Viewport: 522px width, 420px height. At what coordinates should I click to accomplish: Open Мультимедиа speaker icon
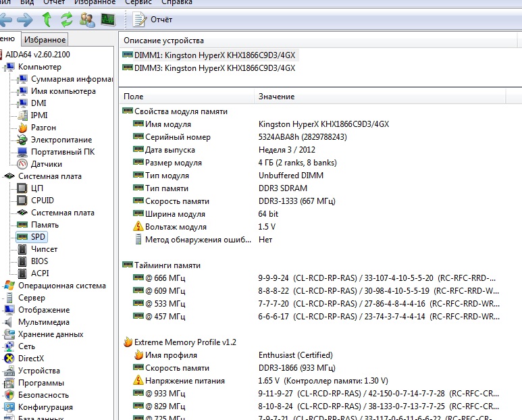point(9,322)
